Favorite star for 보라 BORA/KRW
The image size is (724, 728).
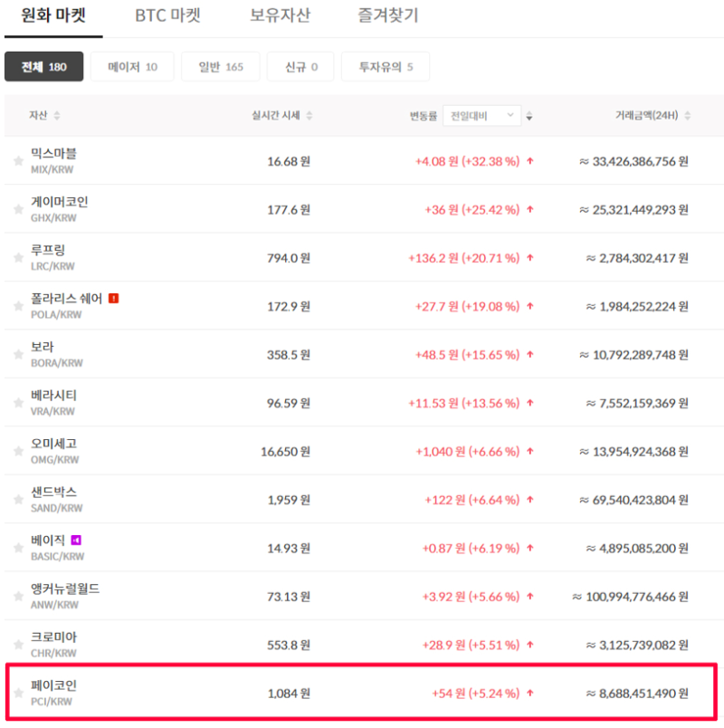coord(19,355)
